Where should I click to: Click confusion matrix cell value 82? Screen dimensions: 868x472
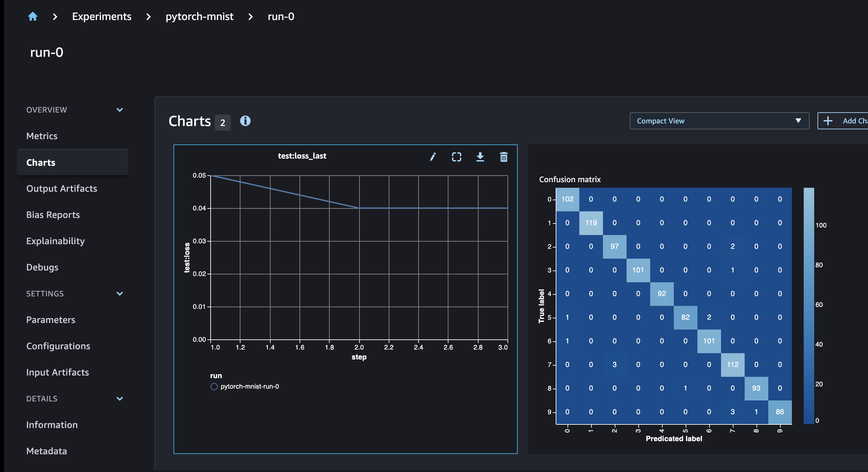click(x=685, y=317)
